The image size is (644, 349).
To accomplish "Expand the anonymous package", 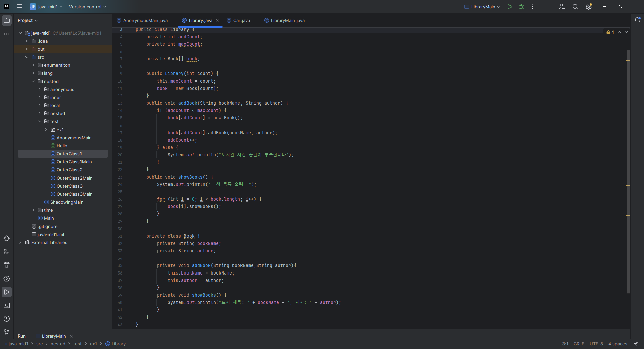I will click(40, 89).
